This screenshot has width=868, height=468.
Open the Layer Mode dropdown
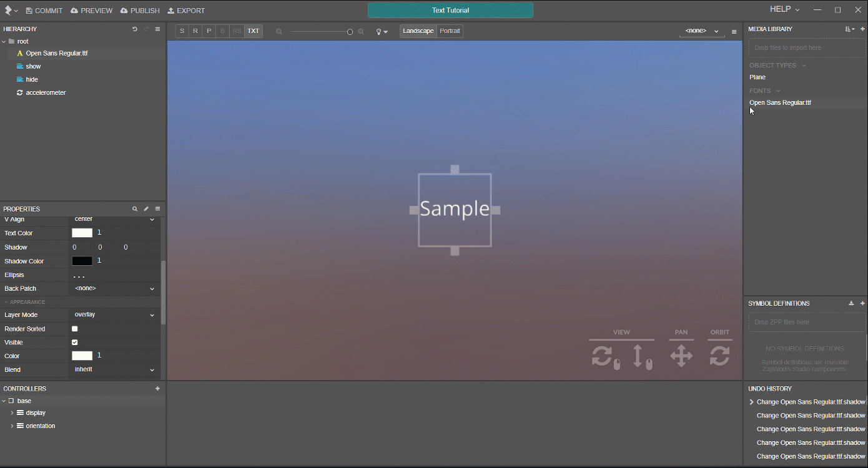pos(114,315)
